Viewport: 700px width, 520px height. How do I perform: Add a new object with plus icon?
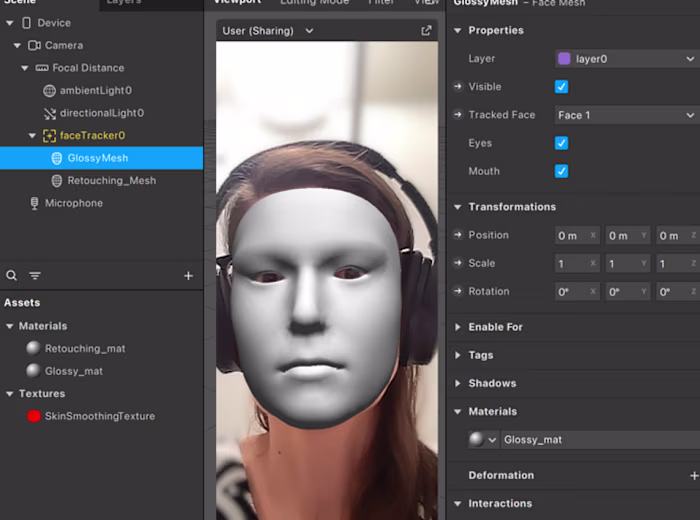click(188, 276)
